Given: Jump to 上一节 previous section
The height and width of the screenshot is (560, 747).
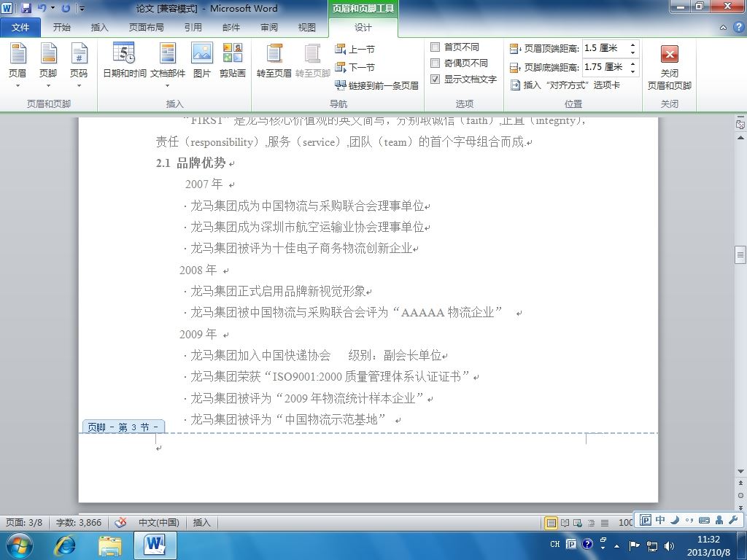Looking at the screenshot, I should [x=355, y=49].
